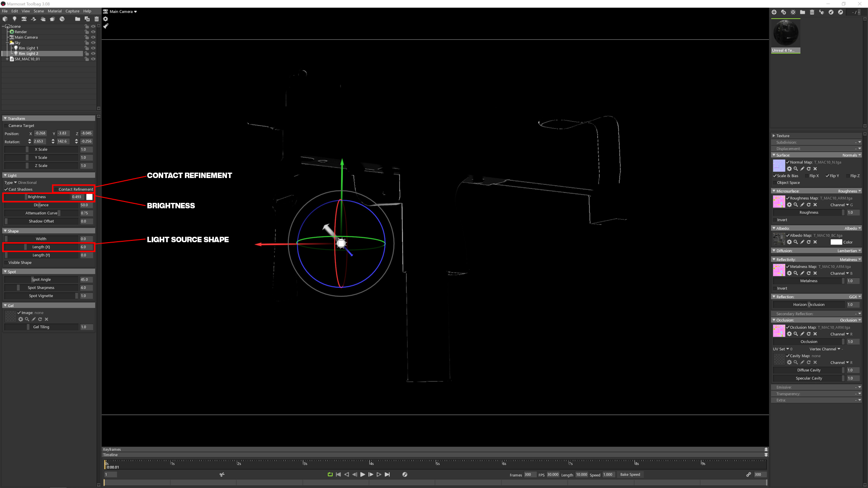Screen dimensions: 868x488
Task: Add a turntable object from the scene toolbar
Action: [x=62, y=19]
